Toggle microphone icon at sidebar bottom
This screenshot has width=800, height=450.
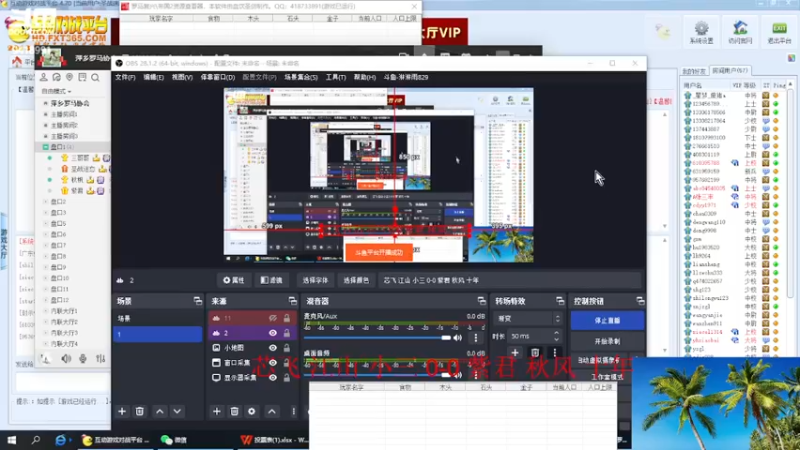point(83,359)
